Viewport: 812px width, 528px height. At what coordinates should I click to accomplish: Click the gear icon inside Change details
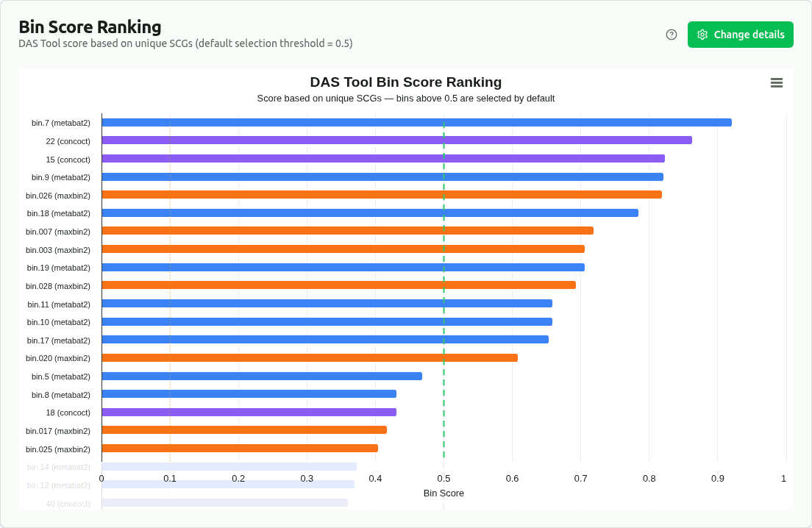pyautogui.click(x=702, y=34)
